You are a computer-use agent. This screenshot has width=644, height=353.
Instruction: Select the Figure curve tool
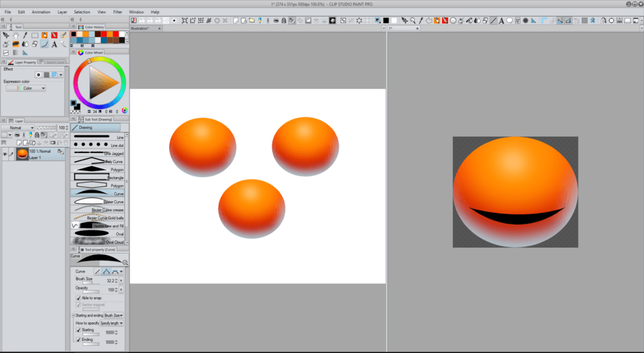click(44, 44)
